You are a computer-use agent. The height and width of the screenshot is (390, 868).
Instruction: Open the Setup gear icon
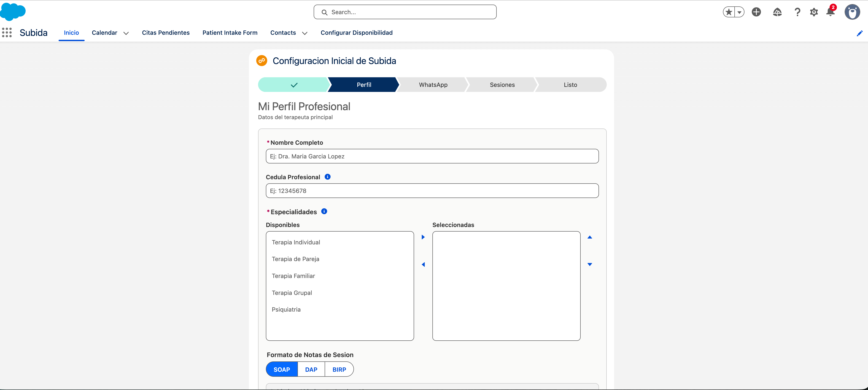click(814, 12)
